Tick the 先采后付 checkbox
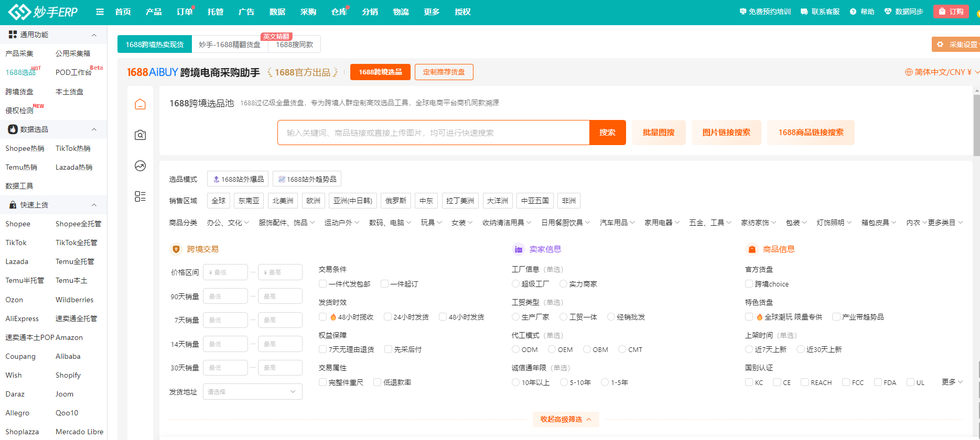 (388, 349)
